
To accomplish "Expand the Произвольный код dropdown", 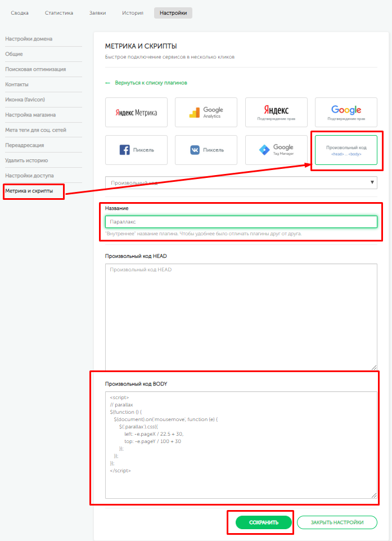I will pos(241,182).
